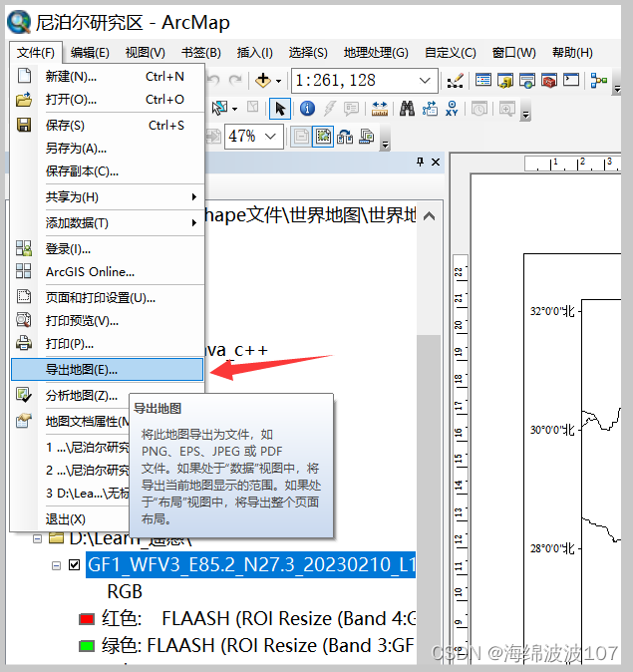Click the Hyperlink lightning bolt tool

coord(329,109)
